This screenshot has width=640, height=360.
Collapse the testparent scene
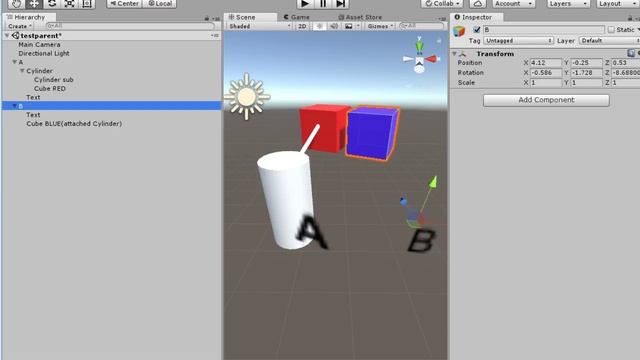(x=7, y=36)
